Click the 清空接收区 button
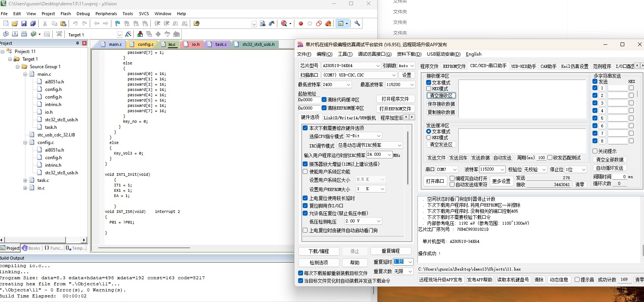 (441, 95)
